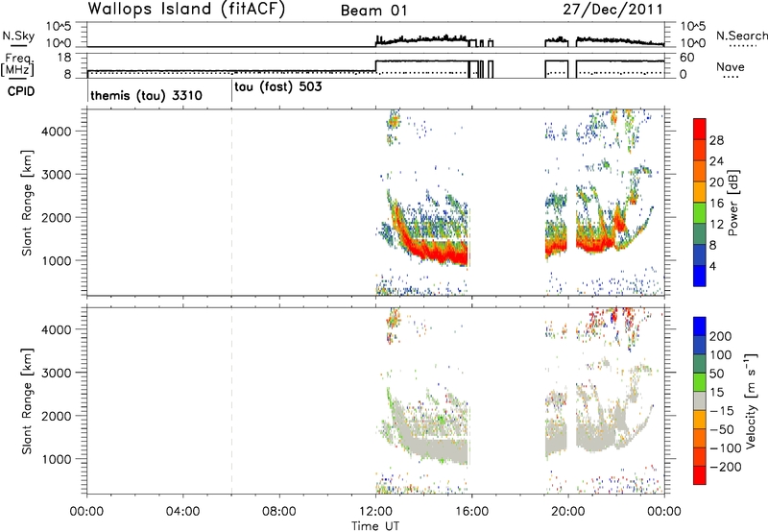Click the date '27/Dec/2011'

pos(612,10)
